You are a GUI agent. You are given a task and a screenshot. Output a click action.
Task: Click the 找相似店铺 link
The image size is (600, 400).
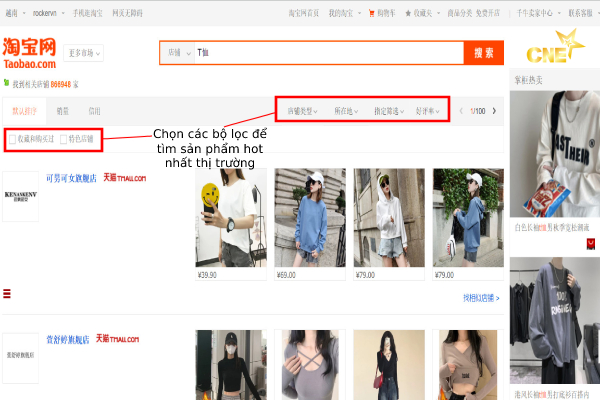click(x=481, y=298)
